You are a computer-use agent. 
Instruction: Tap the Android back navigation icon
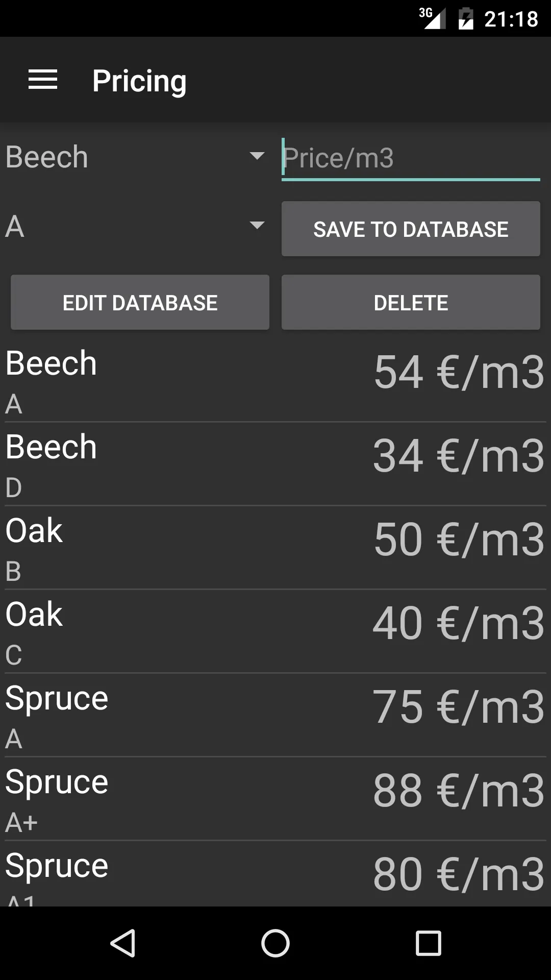(122, 943)
